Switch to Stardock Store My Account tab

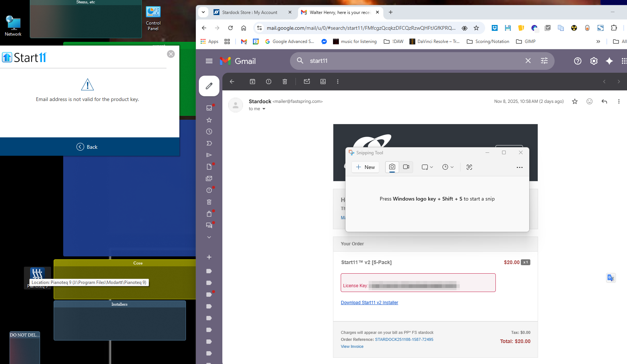pyautogui.click(x=250, y=12)
